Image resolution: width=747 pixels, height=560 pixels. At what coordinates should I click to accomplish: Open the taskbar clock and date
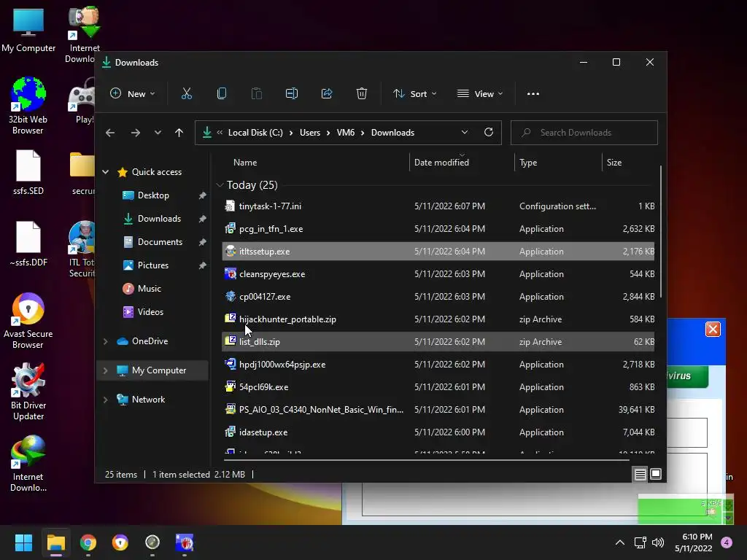(x=694, y=542)
